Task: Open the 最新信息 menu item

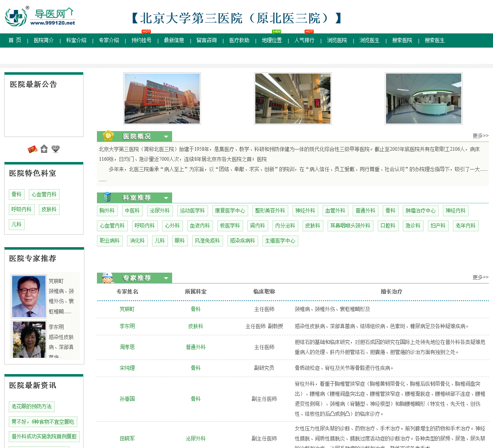Action: 174,40
